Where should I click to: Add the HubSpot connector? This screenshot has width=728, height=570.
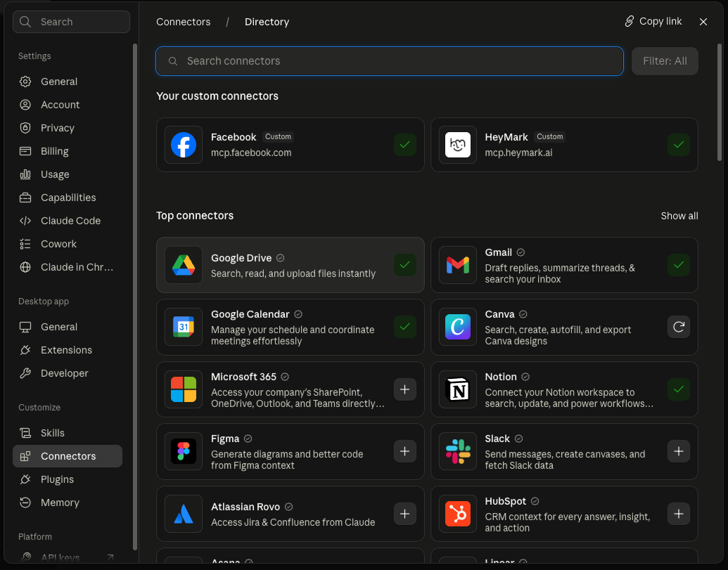coord(678,513)
